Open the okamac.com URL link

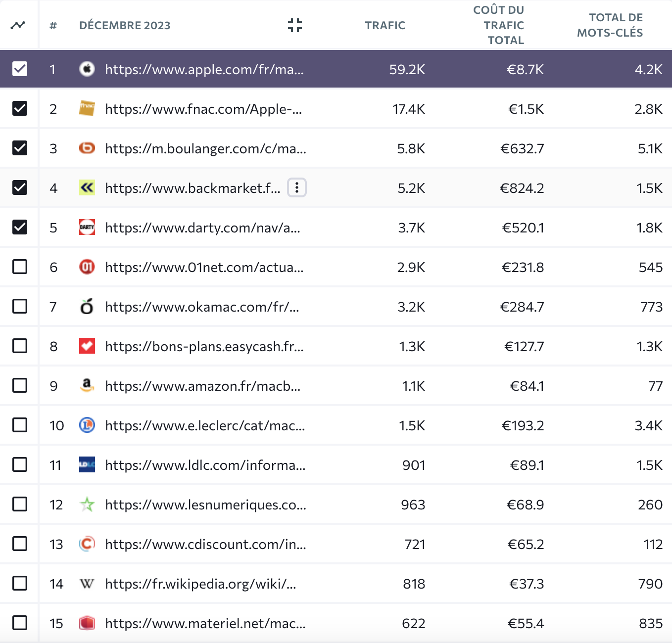(202, 307)
